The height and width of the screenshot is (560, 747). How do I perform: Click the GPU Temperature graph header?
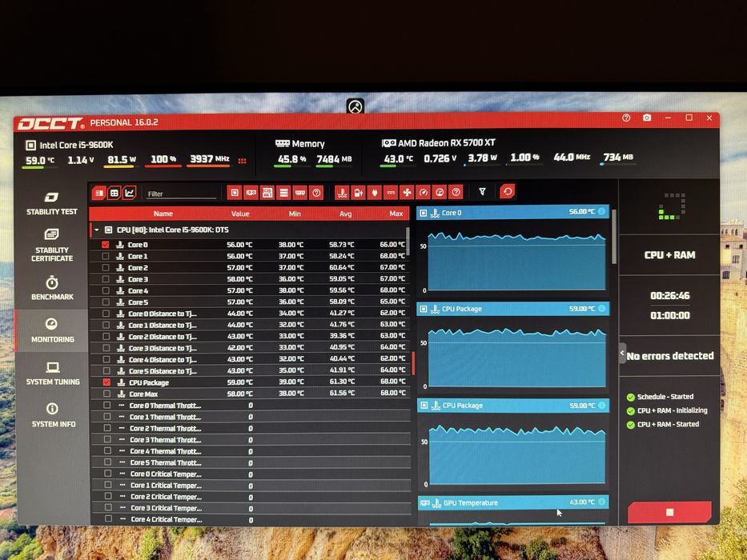512,502
